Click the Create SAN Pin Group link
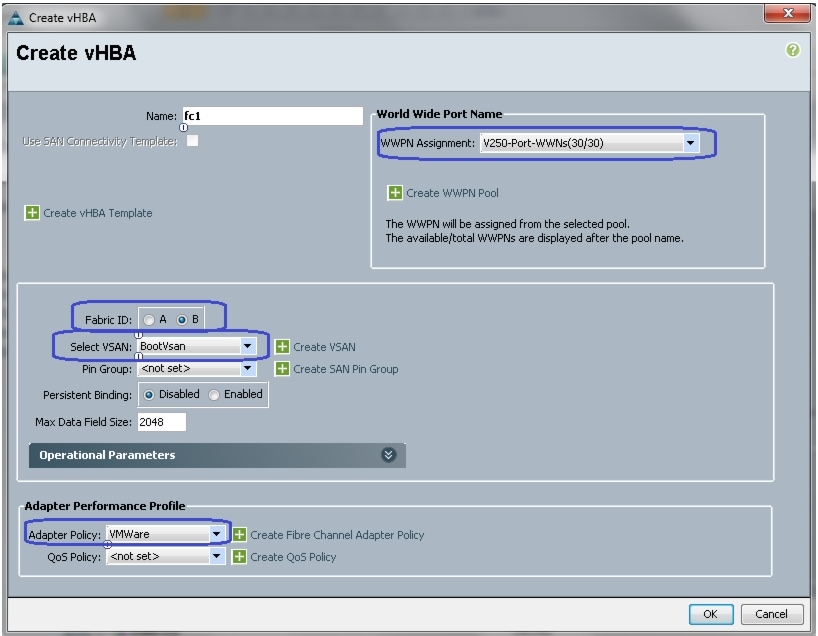This screenshot has width=818, height=636. point(345,369)
